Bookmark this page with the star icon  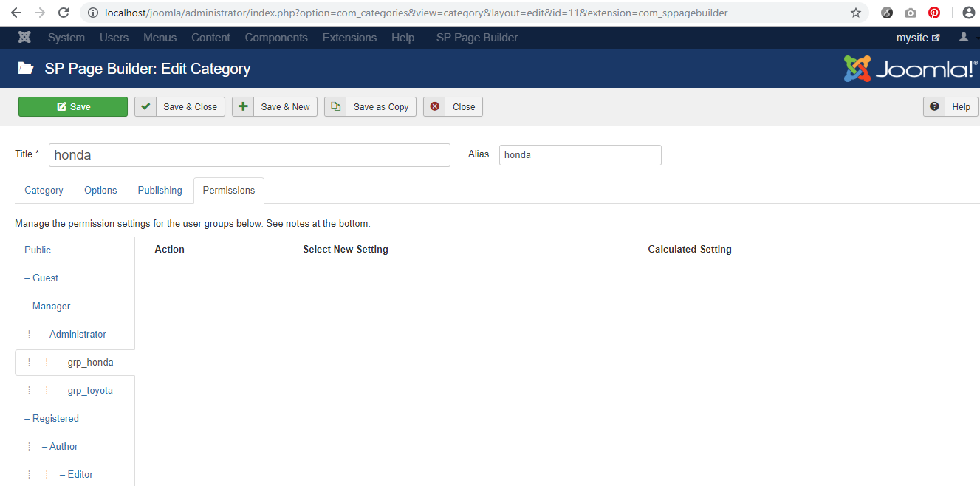[856, 13]
